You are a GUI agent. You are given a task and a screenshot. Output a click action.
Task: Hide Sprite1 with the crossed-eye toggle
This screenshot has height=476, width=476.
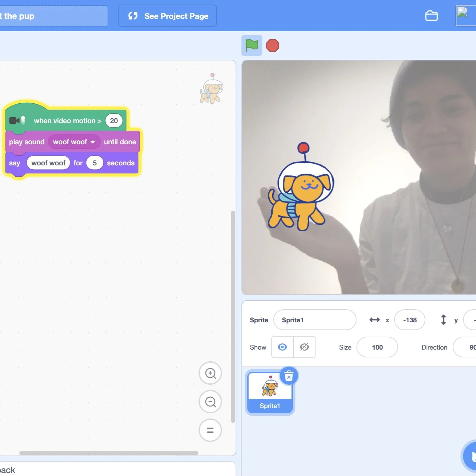coord(304,347)
